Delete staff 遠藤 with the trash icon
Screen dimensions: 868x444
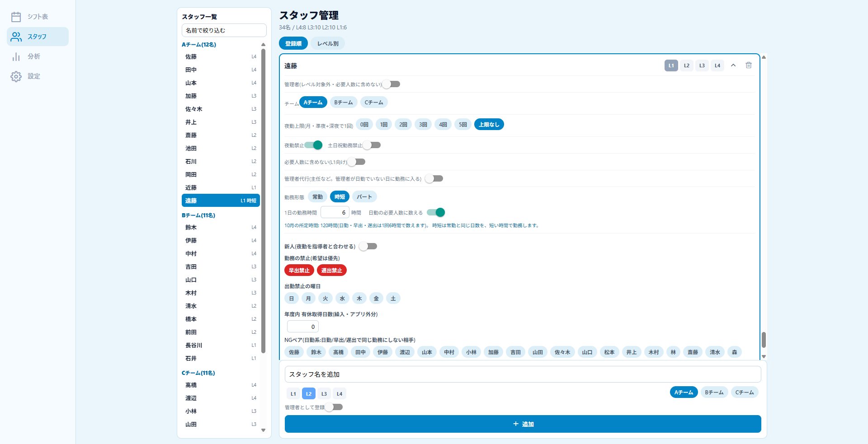pyautogui.click(x=749, y=65)
